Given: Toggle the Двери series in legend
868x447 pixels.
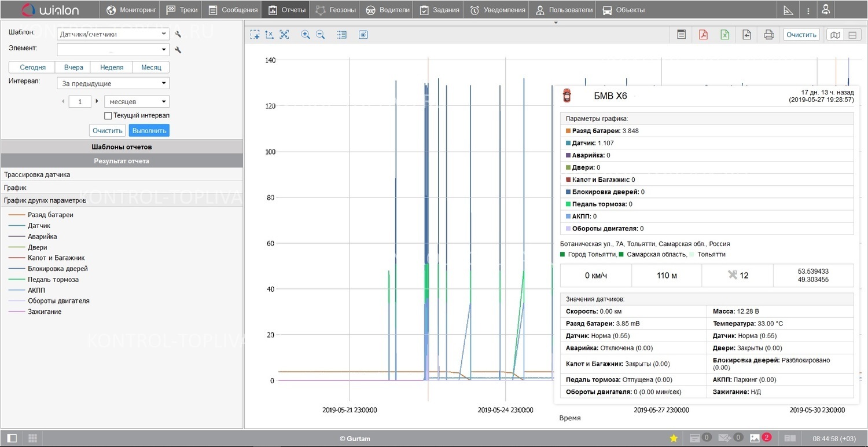Looking at the screenshot, I should pos(28,247).
